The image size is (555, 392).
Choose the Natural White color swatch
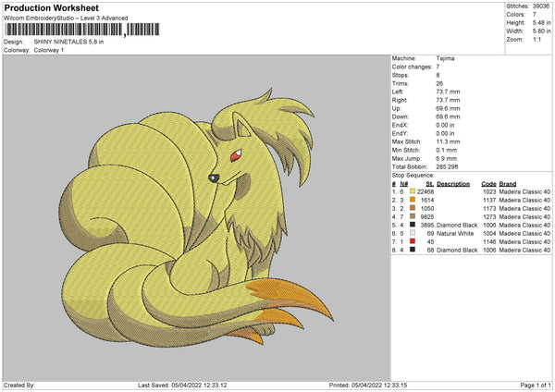click(x=412, y=232)
